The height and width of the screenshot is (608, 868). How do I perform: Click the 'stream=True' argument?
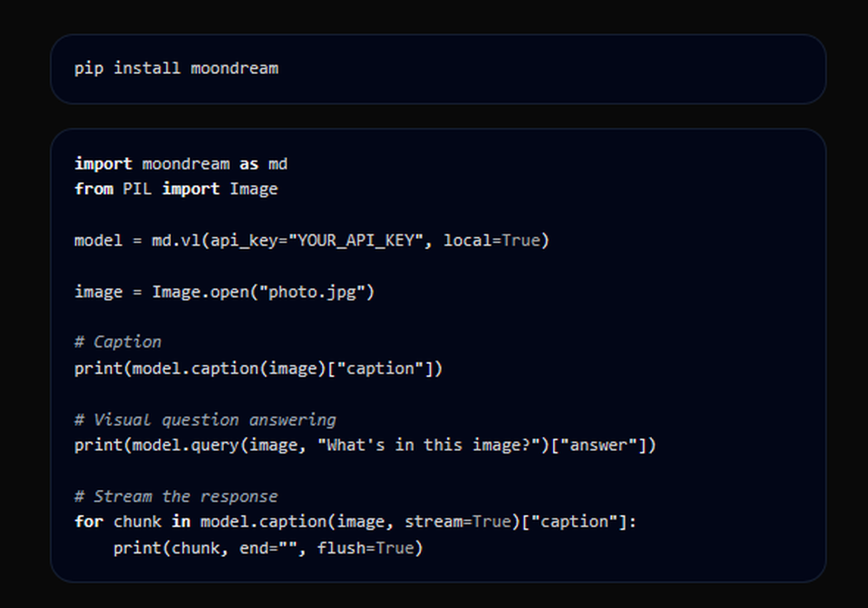click(x=457, y=522)
